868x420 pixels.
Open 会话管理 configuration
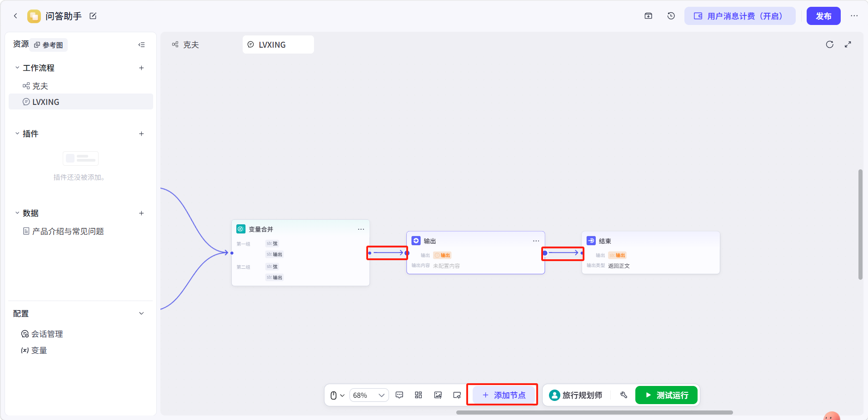click(x=42, y=334)
